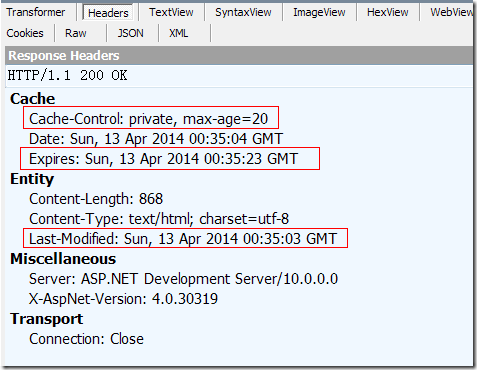Image resolution: width=477 pixels, height=370 pixels.
Task: Select the Expires header entry
Action: pos(163,159)
